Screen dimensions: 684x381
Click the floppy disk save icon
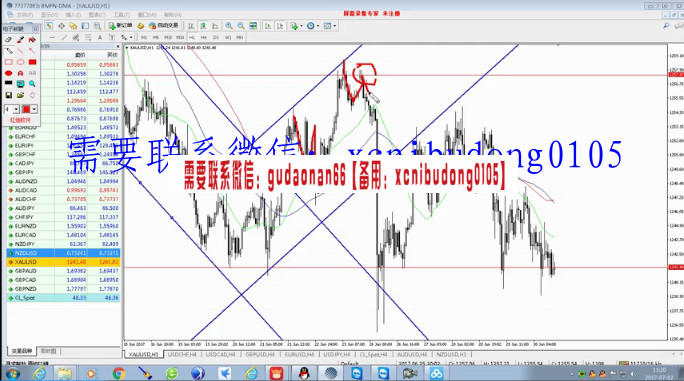[9, 95]
